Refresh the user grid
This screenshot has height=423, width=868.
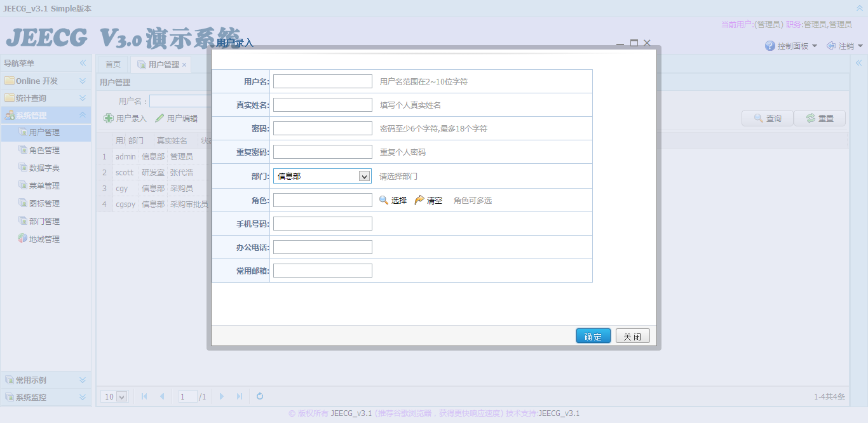(260, 396)
